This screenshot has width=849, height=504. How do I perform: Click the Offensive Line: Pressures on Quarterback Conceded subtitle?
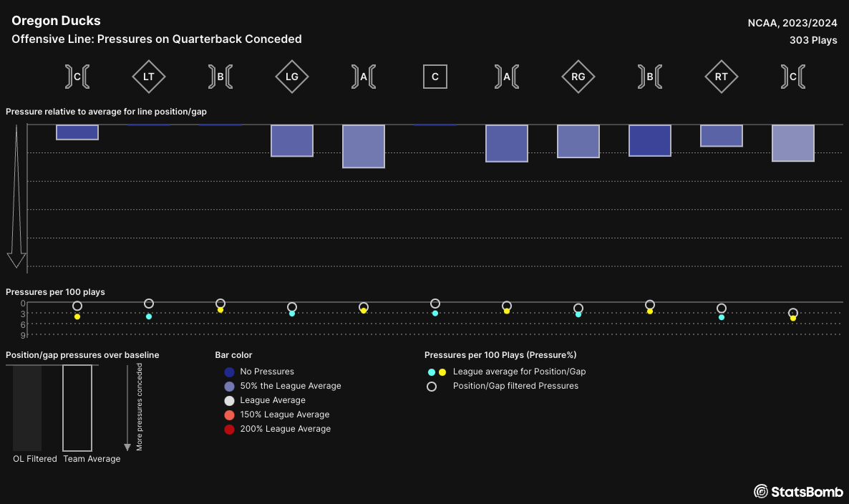(157, 39)
